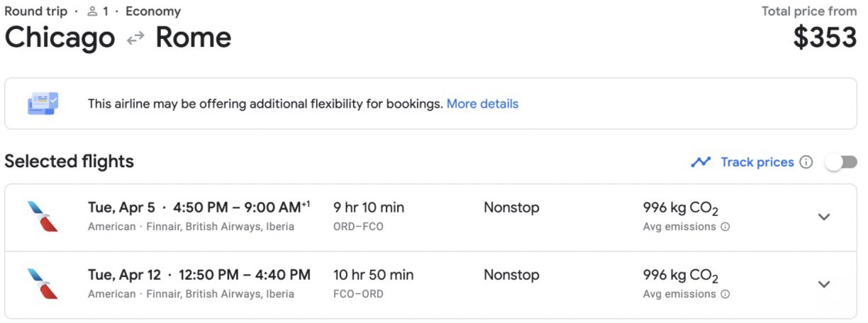Expand the Apr 12 return flight details

coord(824,284)
